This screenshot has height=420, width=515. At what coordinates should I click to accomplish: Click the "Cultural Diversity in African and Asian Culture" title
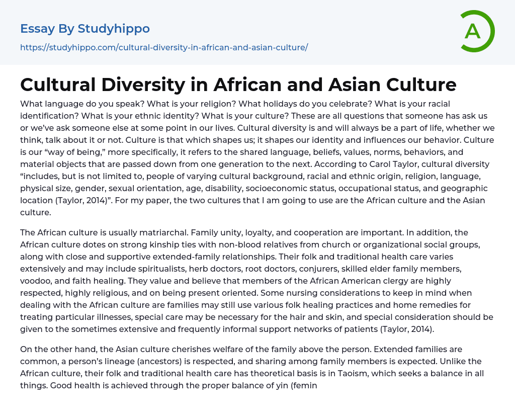pyautogui.click(x=238, y=85)
